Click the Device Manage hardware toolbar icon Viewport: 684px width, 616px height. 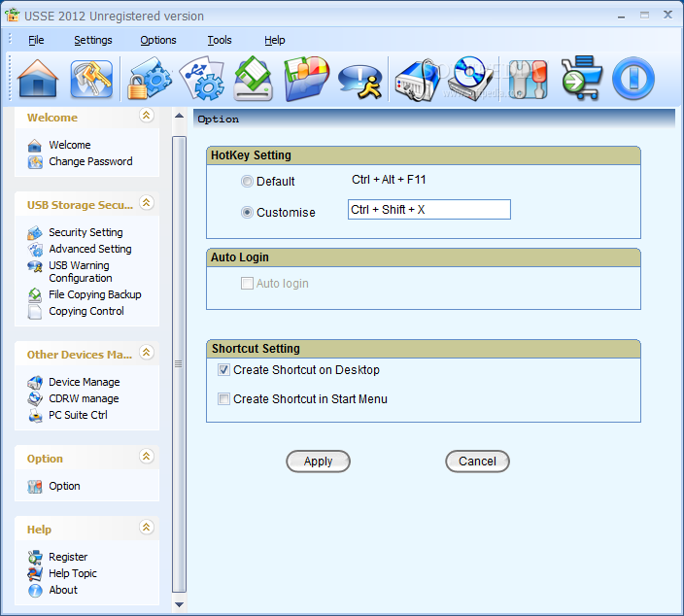tap(417, 81)
